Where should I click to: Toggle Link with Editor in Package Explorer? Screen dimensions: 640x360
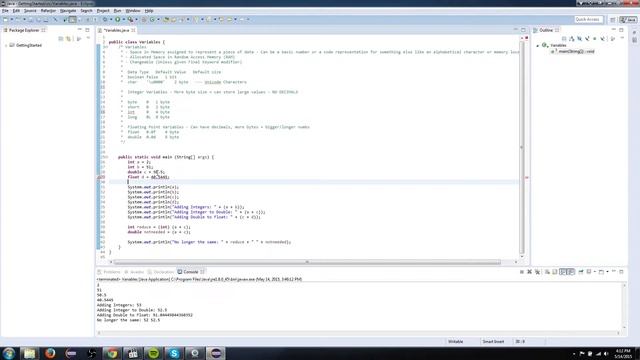click(68, 39)
